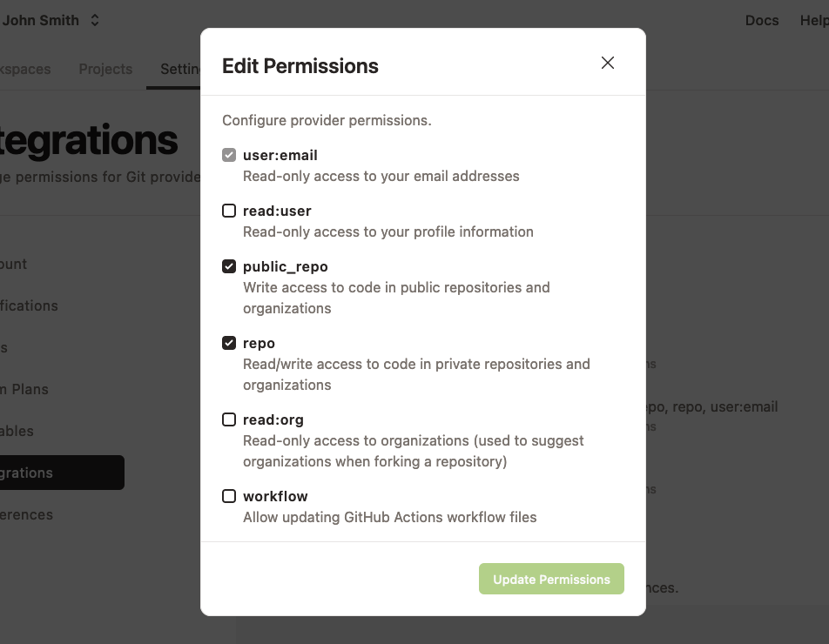This screenshot has height=644, width=829.
Task: Close the Edit Permissions dialog
Action: 607,62
